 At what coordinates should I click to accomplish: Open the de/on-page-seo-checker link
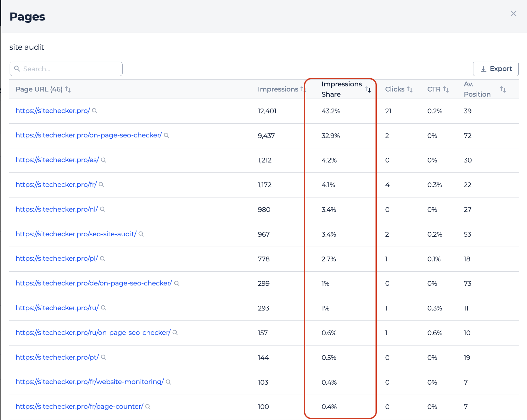(94, 283)
